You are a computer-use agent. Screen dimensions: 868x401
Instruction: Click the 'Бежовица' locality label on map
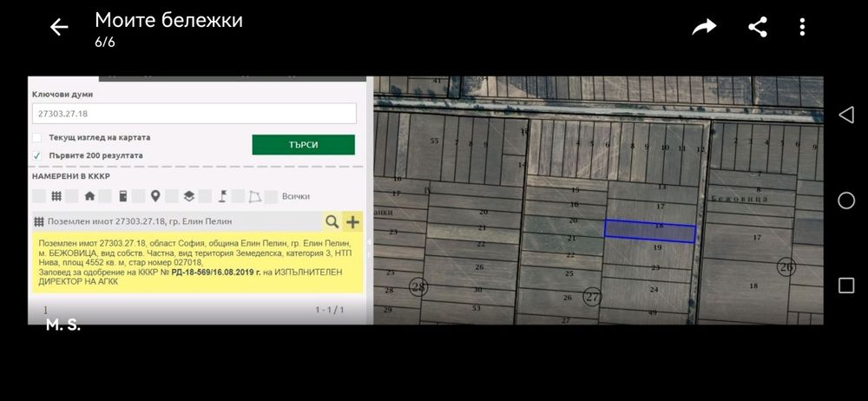(x=739, y=199)
